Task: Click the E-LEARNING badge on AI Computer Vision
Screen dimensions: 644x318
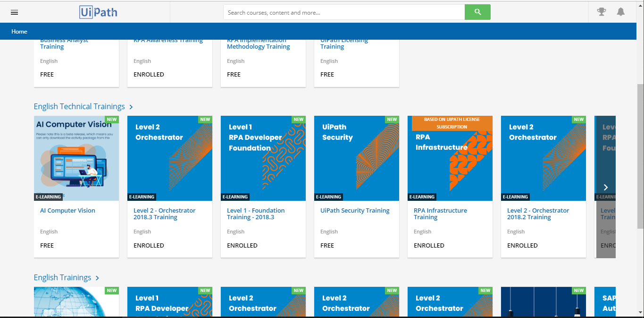Action: pyautogui.click(x=48, y=197)
